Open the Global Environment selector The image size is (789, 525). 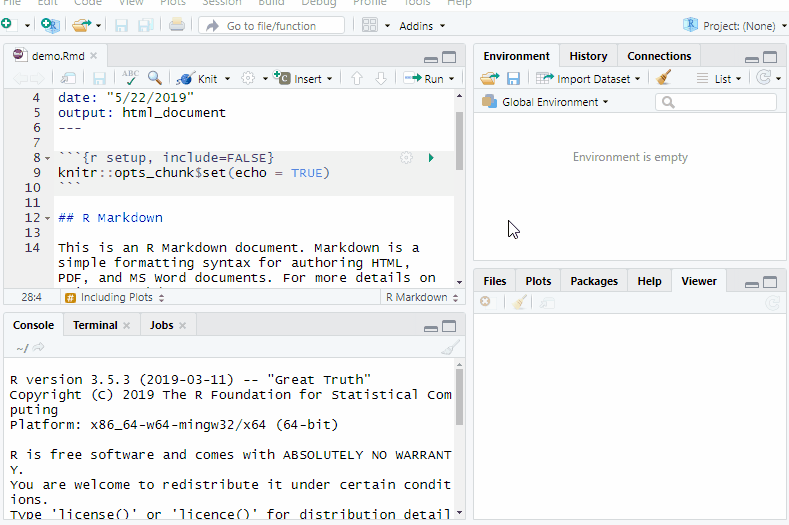pos(545,102)
